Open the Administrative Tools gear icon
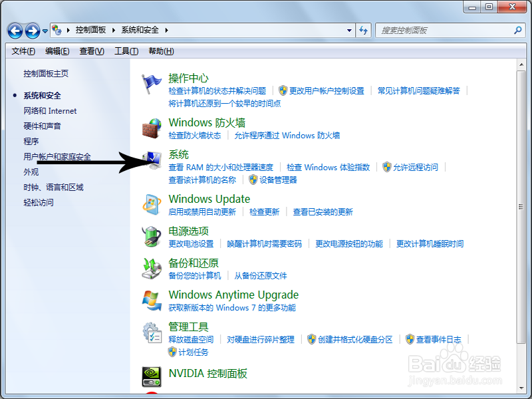This screenshot has width=532, height=399. coord(152,332)
